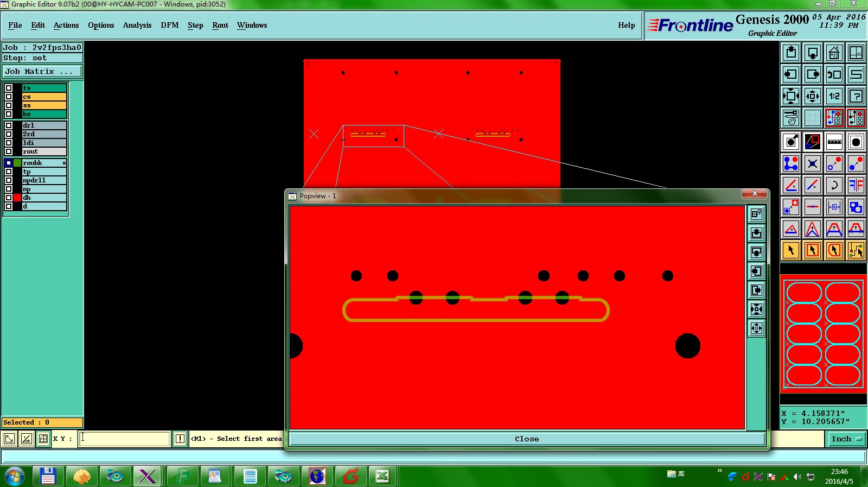Click the board overview thumbnail panel
The image size is (868, 487).
tap(823, 334)
